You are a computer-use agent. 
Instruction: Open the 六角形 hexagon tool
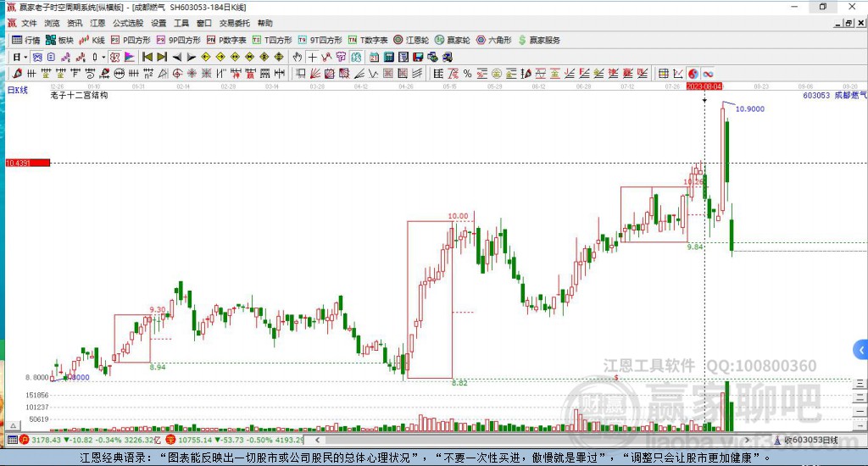pyautogui.click(x=494, y=40)
